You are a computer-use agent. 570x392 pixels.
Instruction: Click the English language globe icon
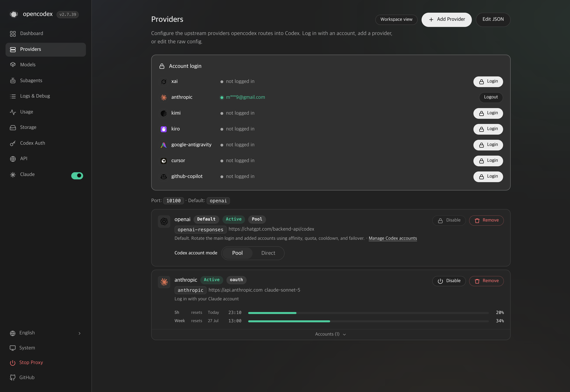[x=12, y=333]
